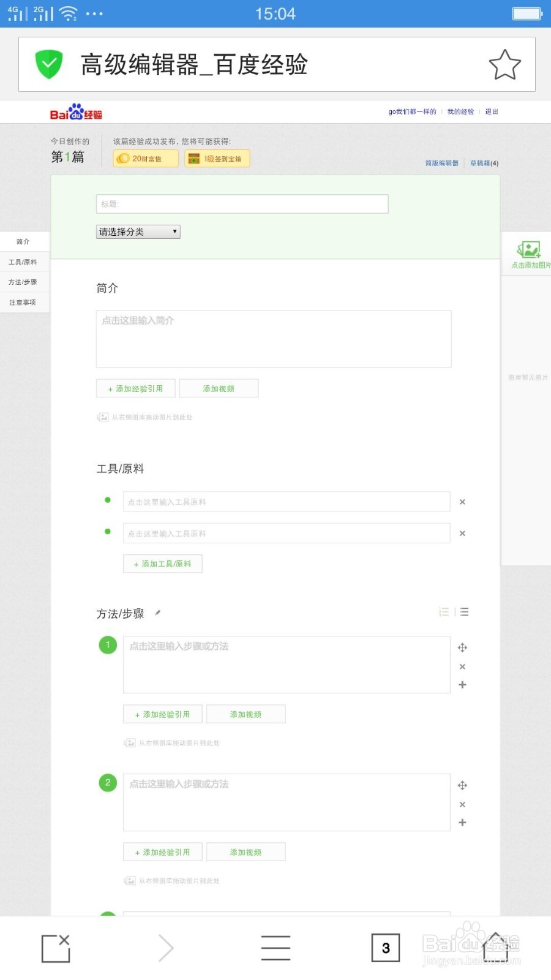Click 添加经验引用 button under step 1
The width and height of the screenshot is (551, 980).
click(x=163, y=714)
